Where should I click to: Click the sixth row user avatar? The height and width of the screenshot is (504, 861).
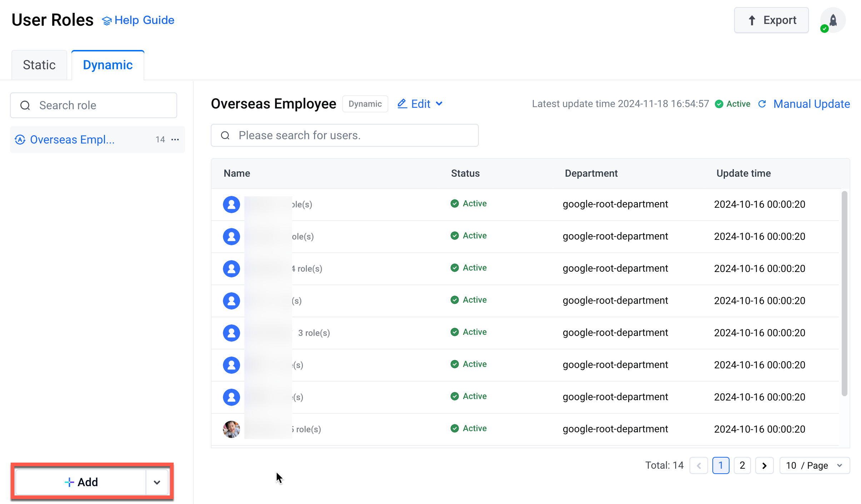pyautogui.click(x=232, y=365)
